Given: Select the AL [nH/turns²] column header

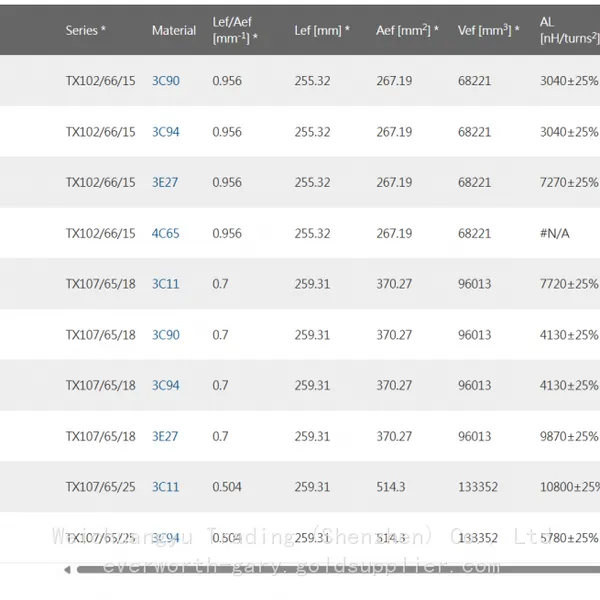Looking at the screenshot, I should pyautogui.click(x=569, y=30).
